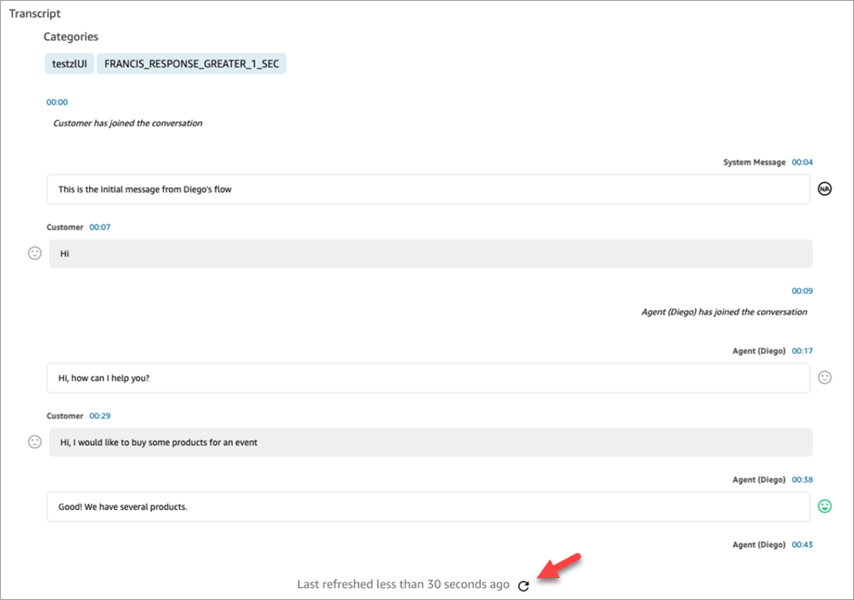Open the FRANCIS_RESPONSE_GREATER_1_SEC category

click(190, 63)
